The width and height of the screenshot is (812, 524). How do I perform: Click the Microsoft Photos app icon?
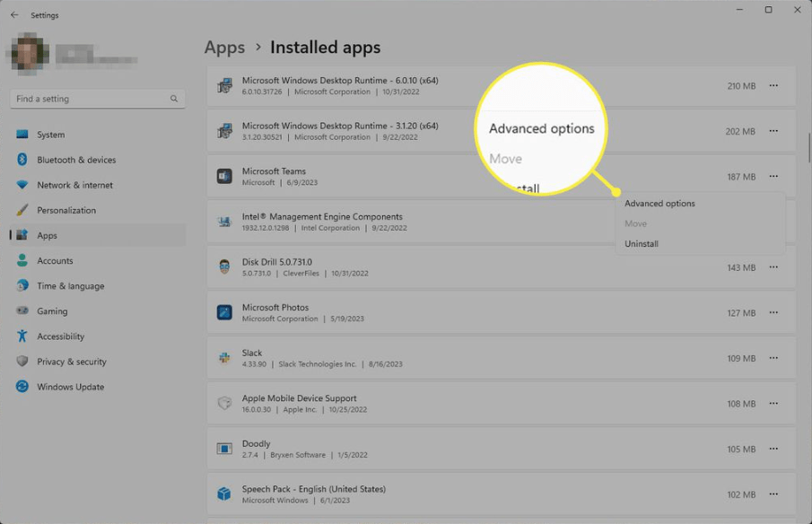pos(224,313)
